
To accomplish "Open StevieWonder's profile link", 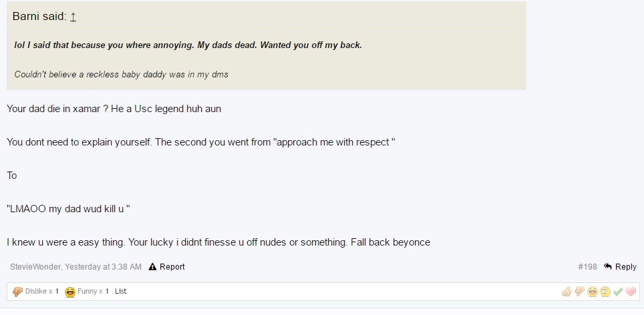I will pos(35,266).
